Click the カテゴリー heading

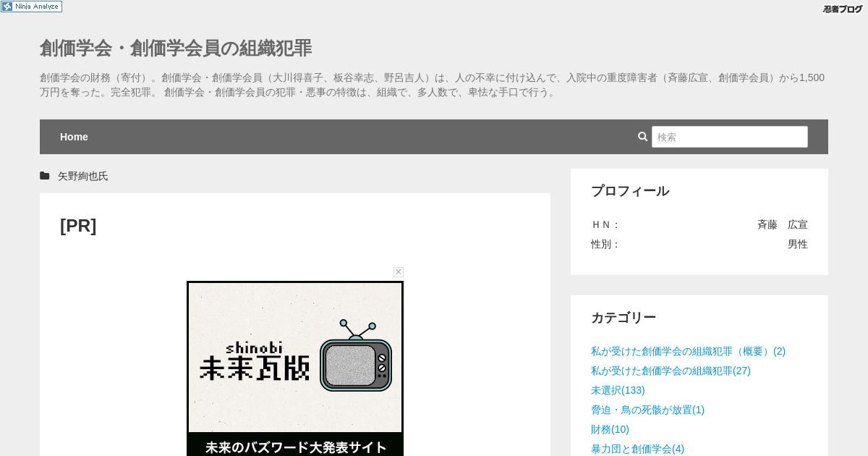624,318
